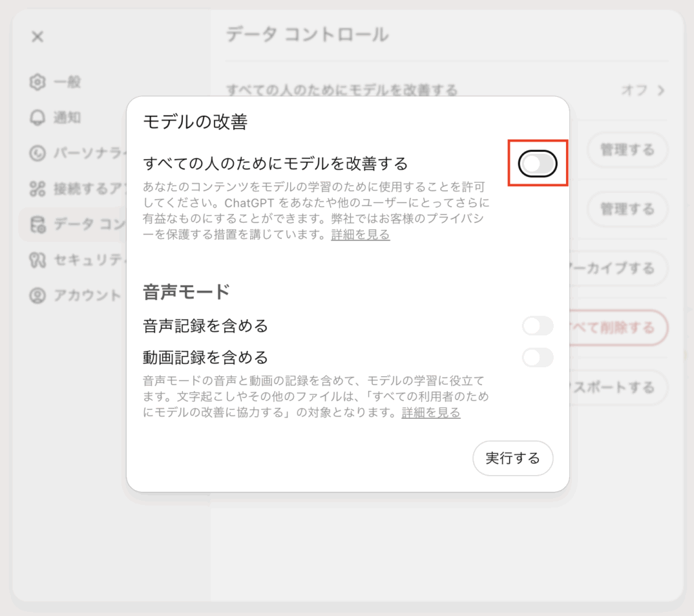The height and width of the screenshot is (616, 694).
Task: Click the gear icon beside 一般
Action: [x=37, y=83]
